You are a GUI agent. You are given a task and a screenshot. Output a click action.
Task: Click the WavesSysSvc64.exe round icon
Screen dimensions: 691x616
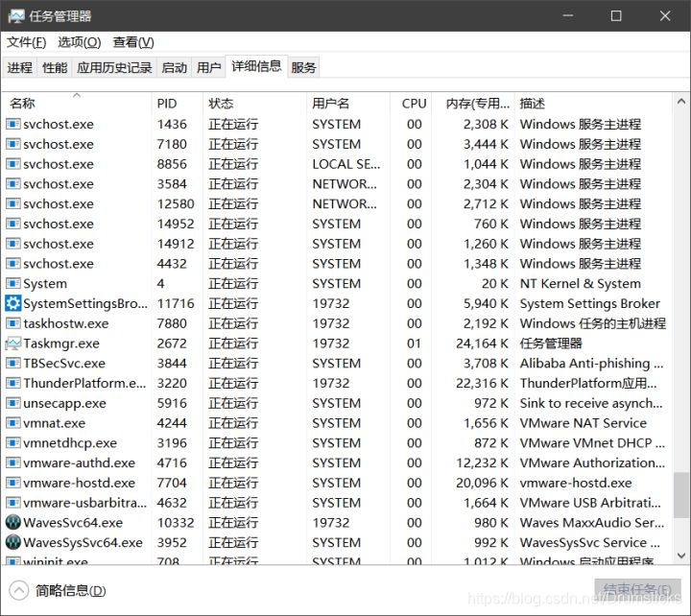point(13,542)
